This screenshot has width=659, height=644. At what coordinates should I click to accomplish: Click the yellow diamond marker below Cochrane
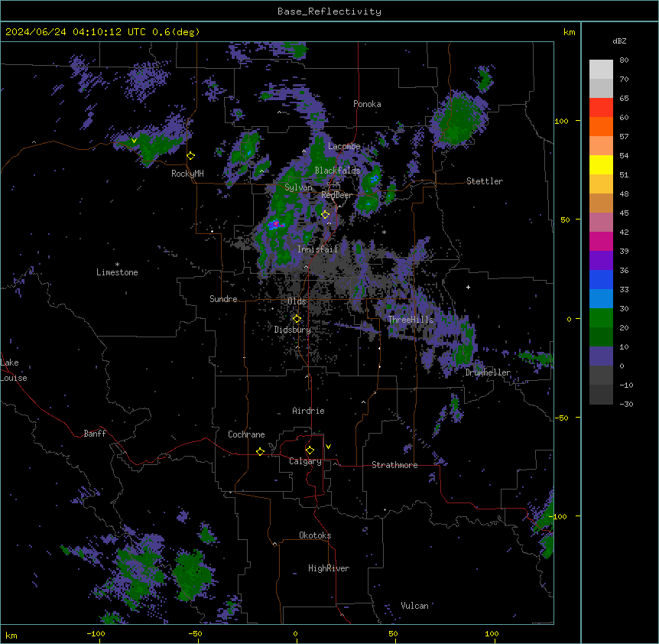point(260,451)
